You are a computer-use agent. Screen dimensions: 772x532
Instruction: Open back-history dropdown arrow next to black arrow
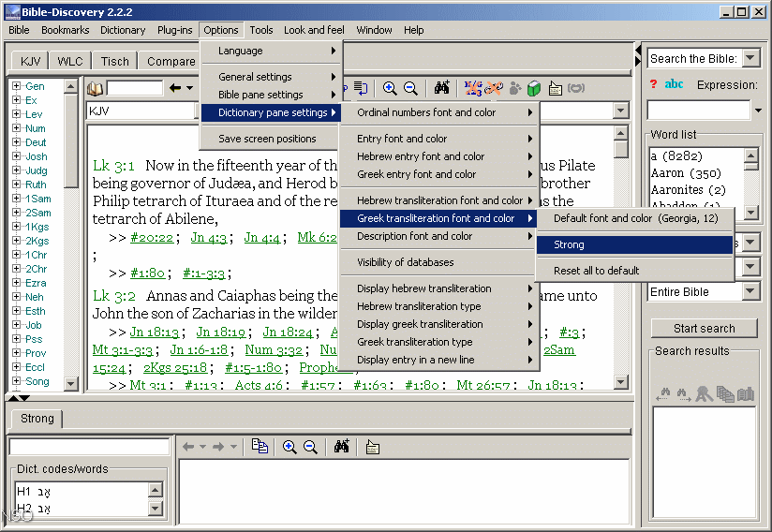click(x=189, y=88)
